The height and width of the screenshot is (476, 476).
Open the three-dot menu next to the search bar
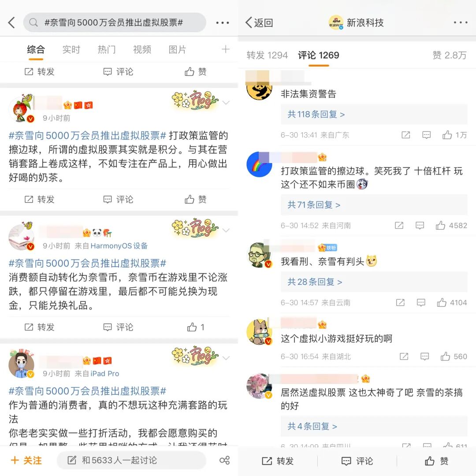coord(223,23)
